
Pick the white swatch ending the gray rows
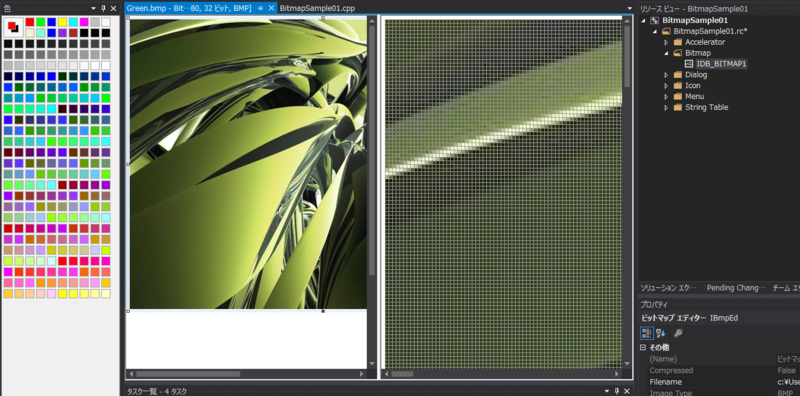pyautogui.click(x=106, y=65)
